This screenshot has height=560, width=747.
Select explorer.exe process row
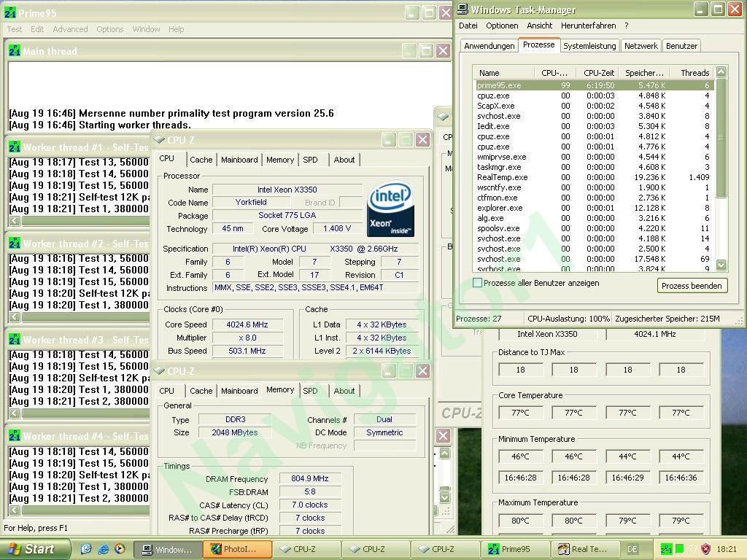click(594, 208)
